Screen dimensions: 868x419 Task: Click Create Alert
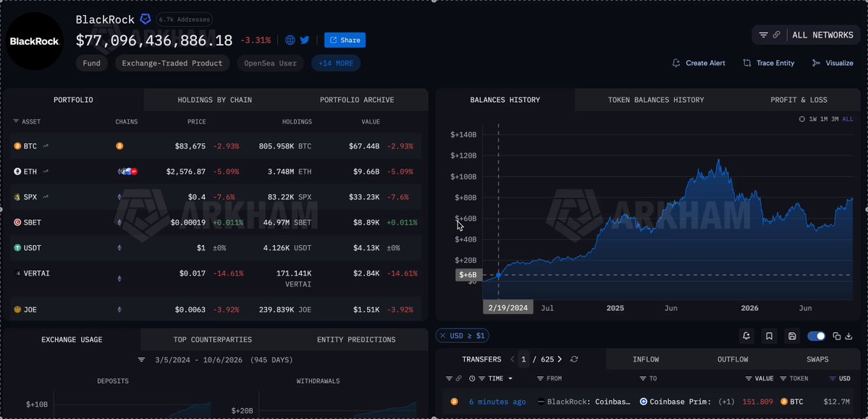699,63
